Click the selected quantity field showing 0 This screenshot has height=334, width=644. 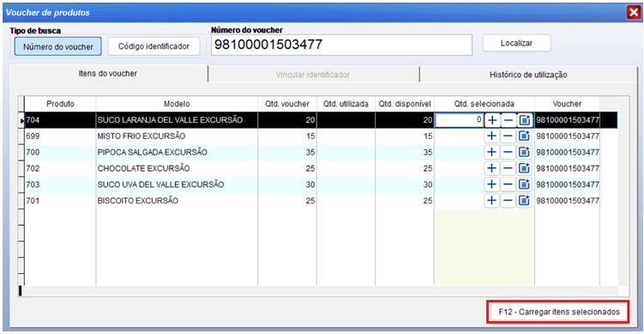459,120
